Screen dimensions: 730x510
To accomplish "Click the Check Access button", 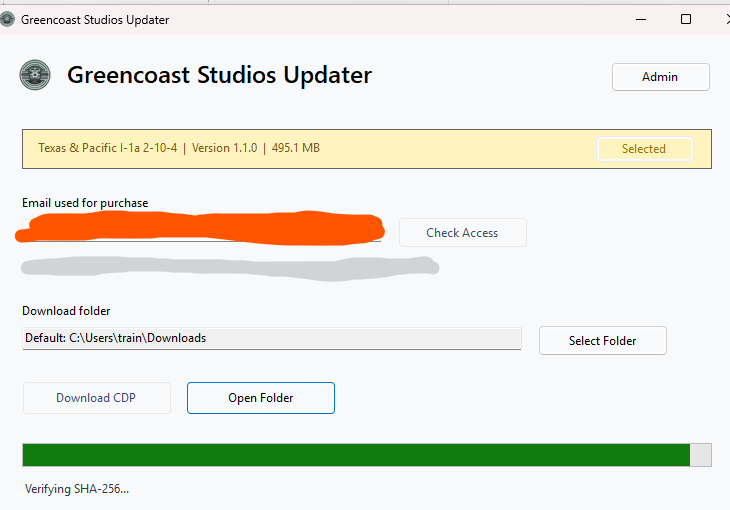I will (x=462, y=232).
